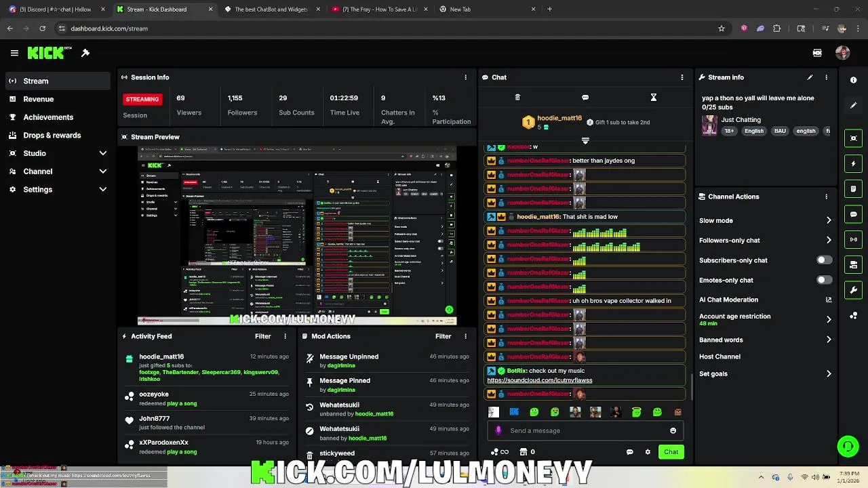Click the shop icon showing 0 below chat
The height and width of the screenshot is (488, 868).
[526, 452]
